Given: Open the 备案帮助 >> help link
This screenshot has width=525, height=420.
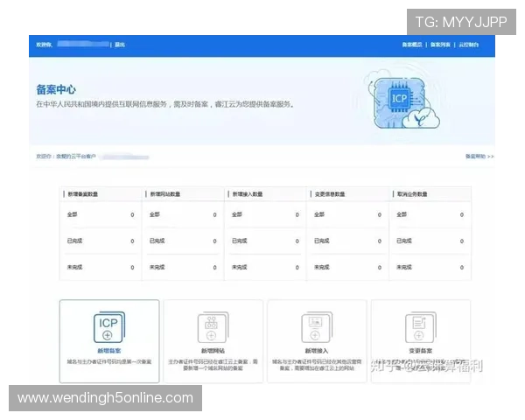Looking at the screenshot, I should pyautogui.click(x=479, y=156).
